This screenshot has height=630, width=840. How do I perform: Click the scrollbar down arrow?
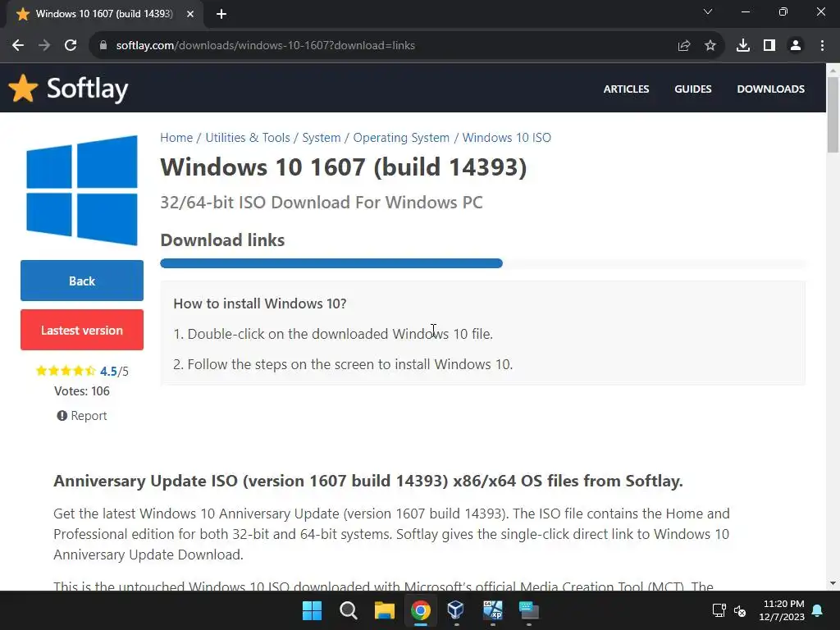[x=833, y=583]
